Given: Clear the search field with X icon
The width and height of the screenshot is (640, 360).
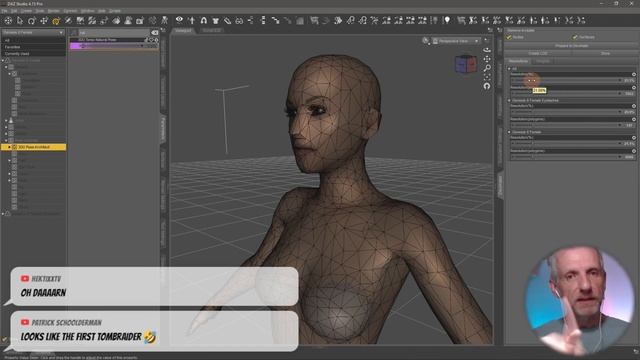Looking at the screenshot, I should (x=155, y=33).
